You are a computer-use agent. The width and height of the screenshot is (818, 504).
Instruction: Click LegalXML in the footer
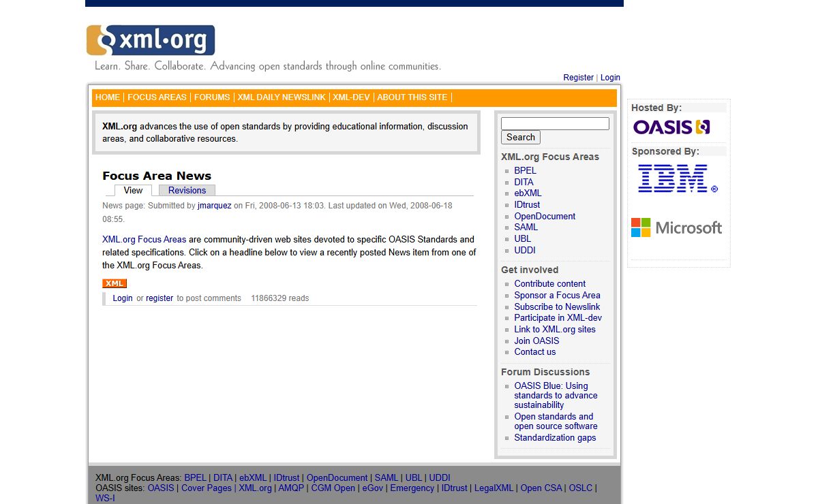(494, 488)
